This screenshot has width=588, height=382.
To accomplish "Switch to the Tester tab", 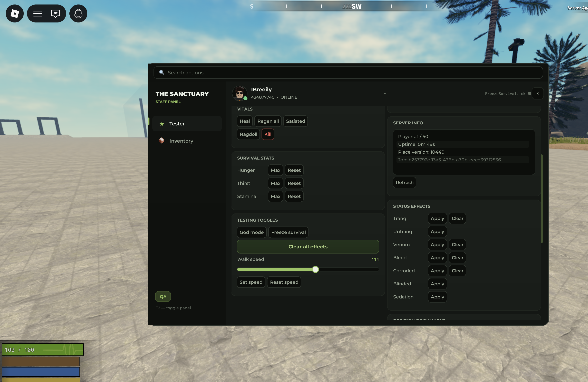I will coord(187,124).
